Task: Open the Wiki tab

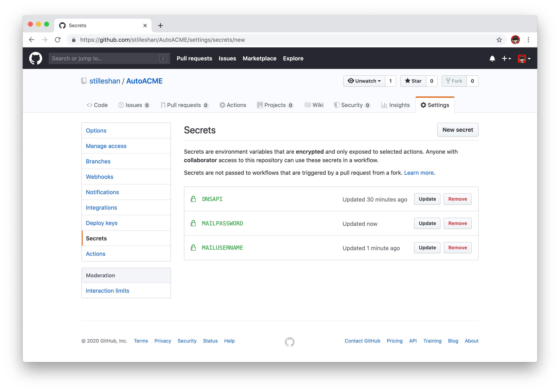Action: tap(314, 105)
